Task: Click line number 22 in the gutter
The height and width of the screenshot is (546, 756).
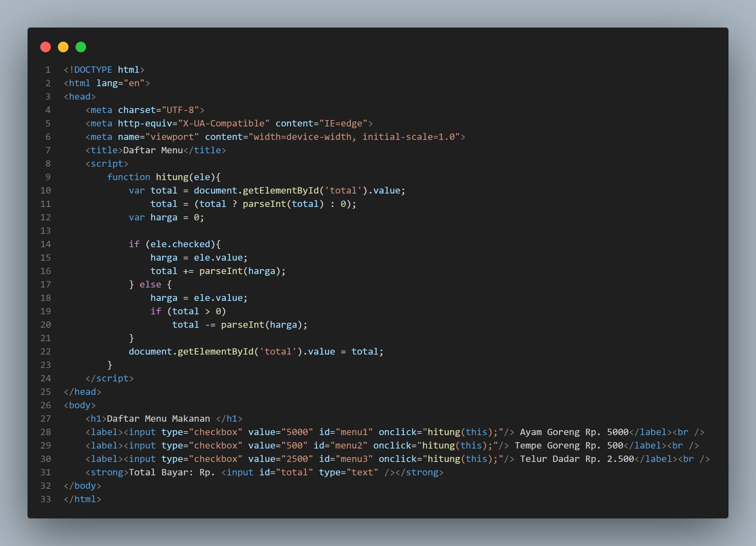Action: click(x=46, y=351)
